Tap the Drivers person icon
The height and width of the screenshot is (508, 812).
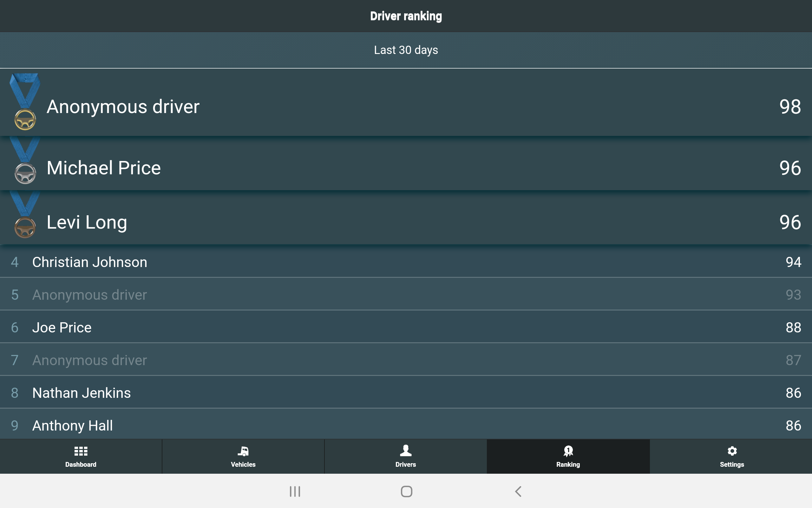[x=406, y=450]
